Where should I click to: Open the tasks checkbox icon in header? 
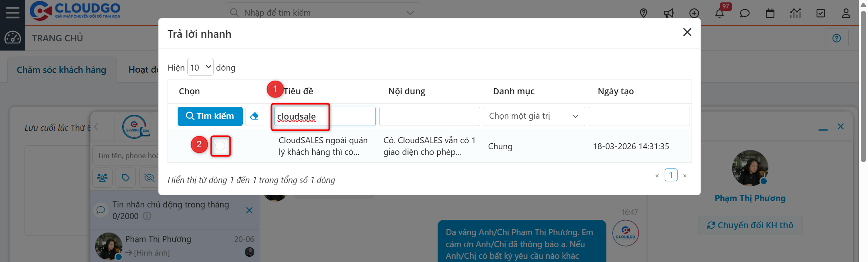[x=821, y=13]
